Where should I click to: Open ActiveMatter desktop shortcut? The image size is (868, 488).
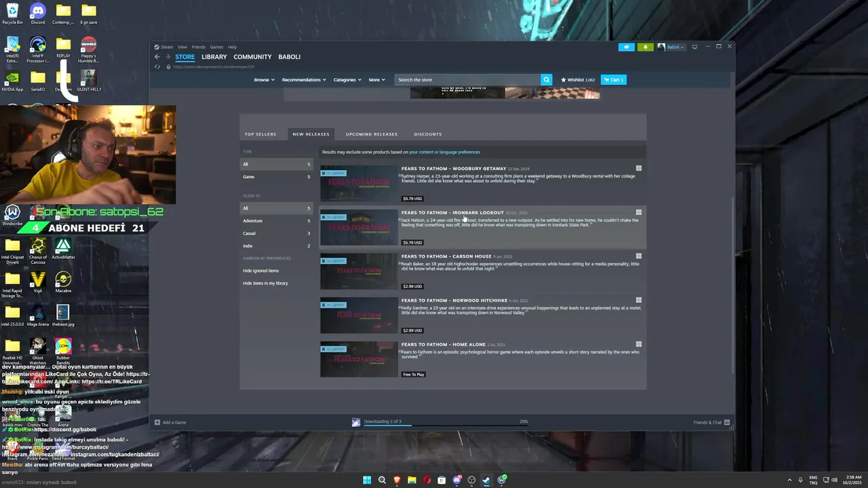click(63, 249)
